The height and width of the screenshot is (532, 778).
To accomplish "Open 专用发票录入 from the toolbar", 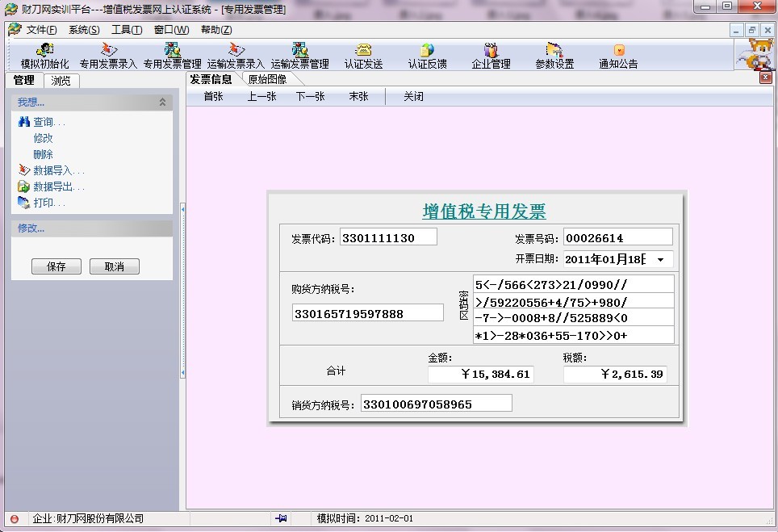I will pyautogui.click(x=108, y=51).
